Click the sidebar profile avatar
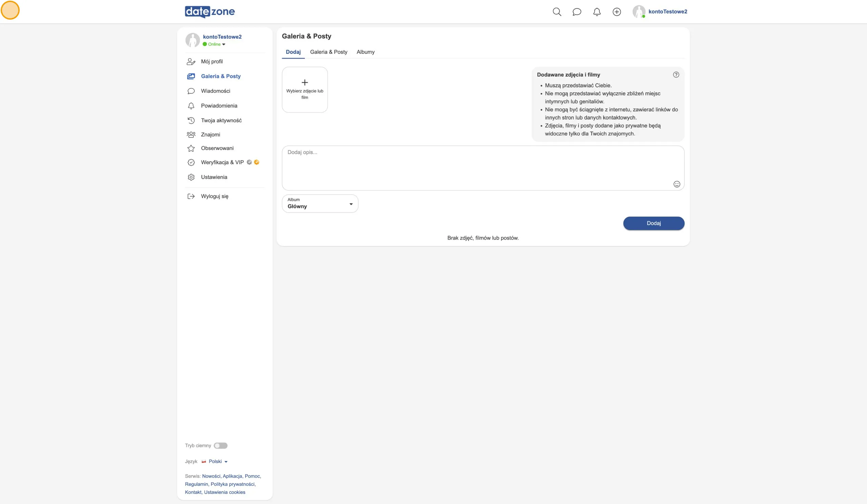This screenshot has width=867, height=504. [x=193, y=40]
